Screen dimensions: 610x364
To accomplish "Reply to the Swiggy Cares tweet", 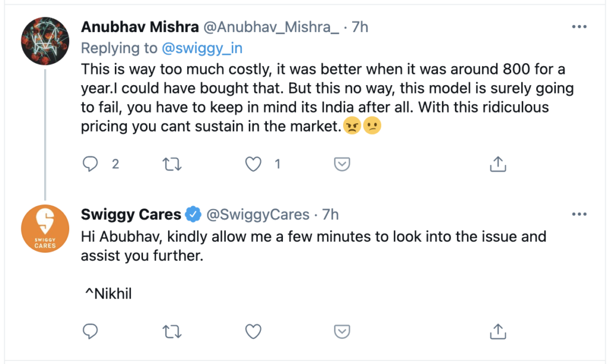I will pyautogui.click(x=90, y=331).
